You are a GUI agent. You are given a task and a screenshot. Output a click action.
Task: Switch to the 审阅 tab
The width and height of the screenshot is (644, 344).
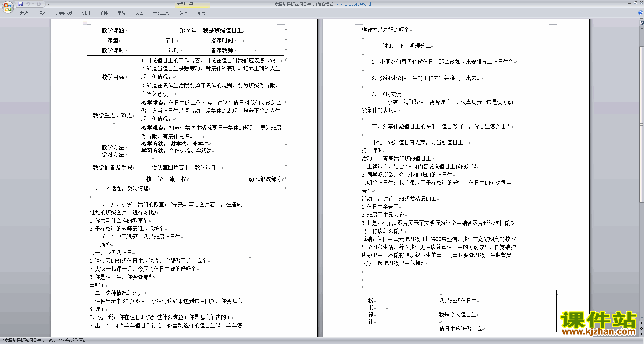click(121, 13)
